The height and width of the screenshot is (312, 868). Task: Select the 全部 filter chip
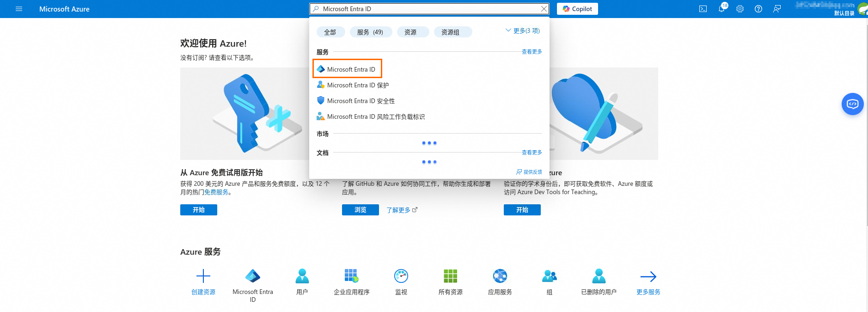pyautogui.click(x=330, y=32)
